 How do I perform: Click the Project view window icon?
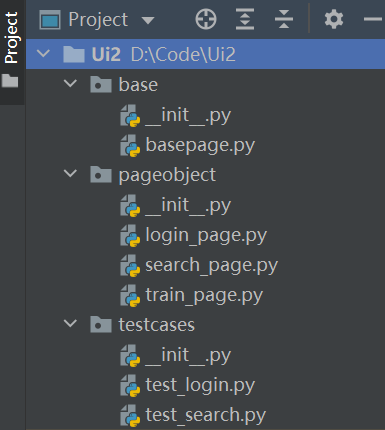point(50,20)
